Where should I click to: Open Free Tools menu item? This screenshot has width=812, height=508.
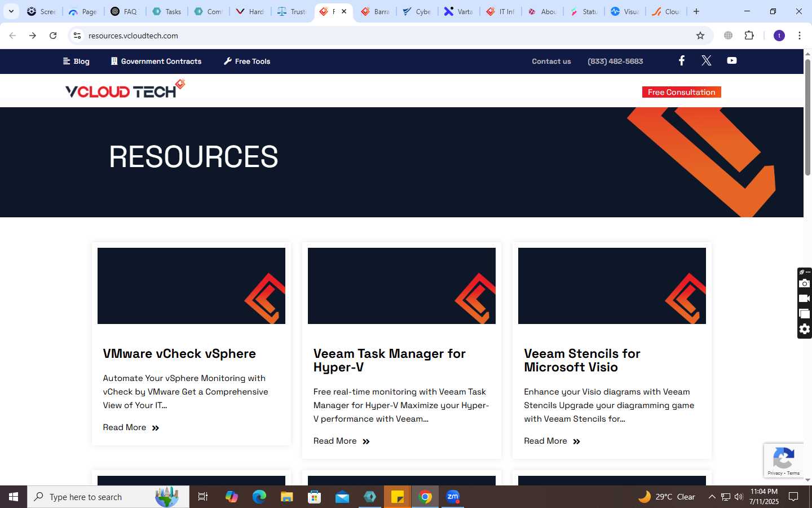pyautogui.click(x=247, y=61)
